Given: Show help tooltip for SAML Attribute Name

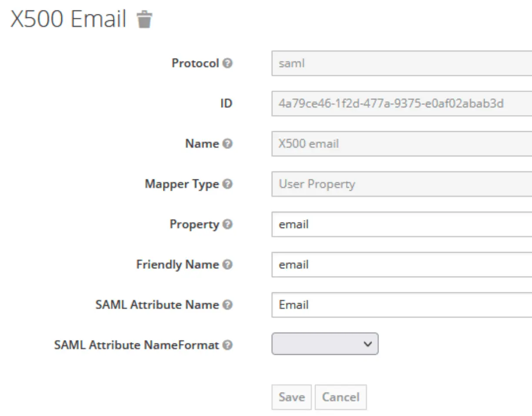Looking at the screenshot, I should click(x=227, y=305).
